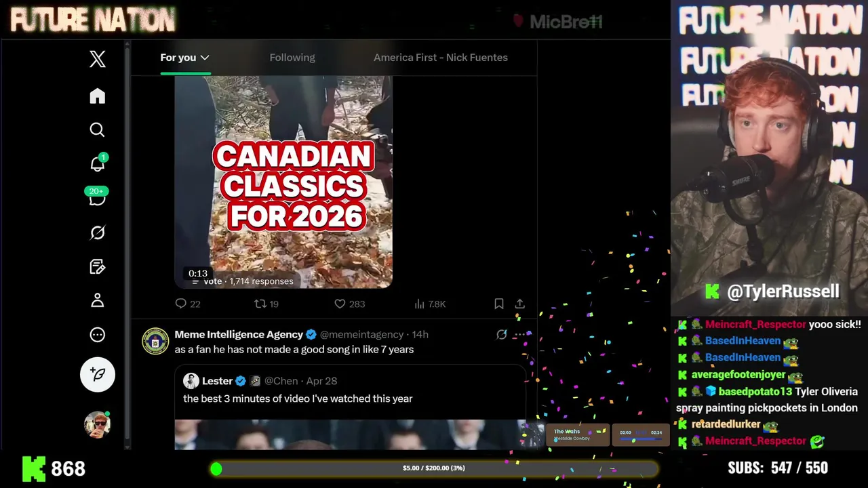Open the @Chen handle in quoted post
Viewport: 868px width, 488px height.
[281, 381]
